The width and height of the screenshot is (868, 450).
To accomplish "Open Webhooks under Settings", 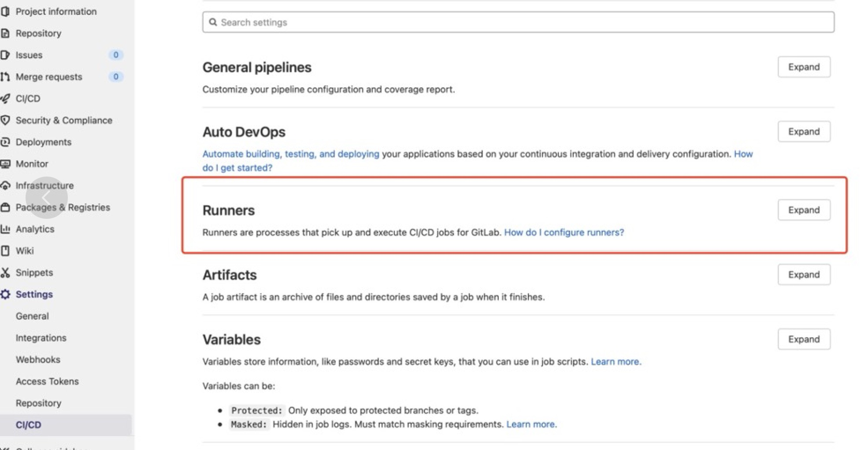I will pyautogui.click(x=38, y=360).
